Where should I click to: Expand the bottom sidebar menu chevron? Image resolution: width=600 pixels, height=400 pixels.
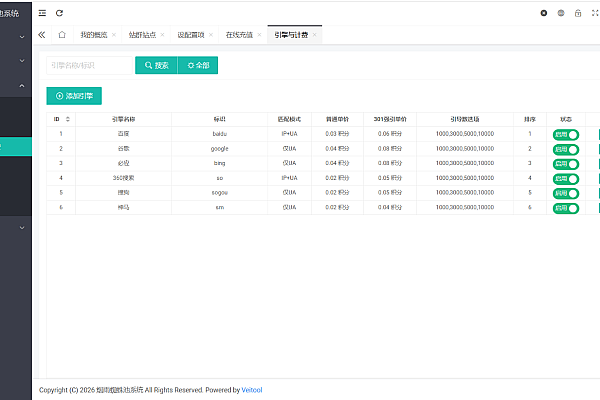point(22,227)
